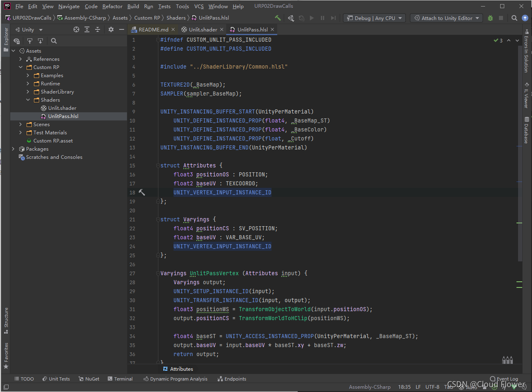
Task: Expand the Scenes folder
Action: click(20, 124)
